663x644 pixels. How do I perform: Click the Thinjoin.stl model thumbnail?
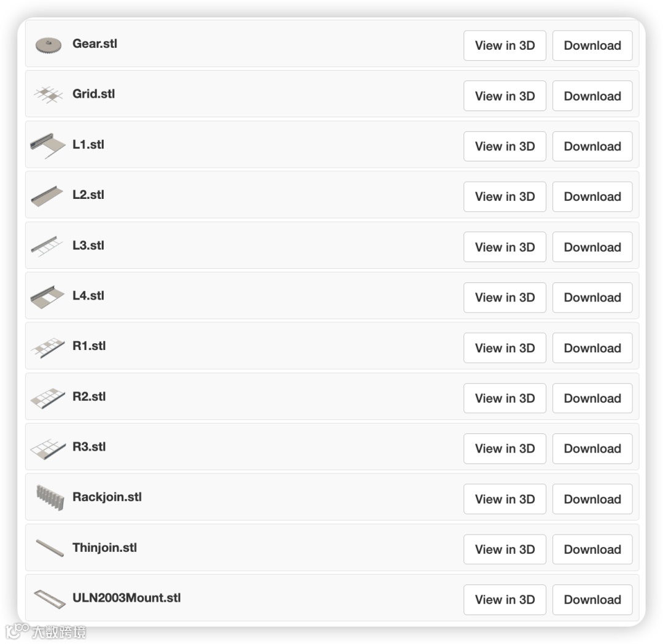coord(49,548)
